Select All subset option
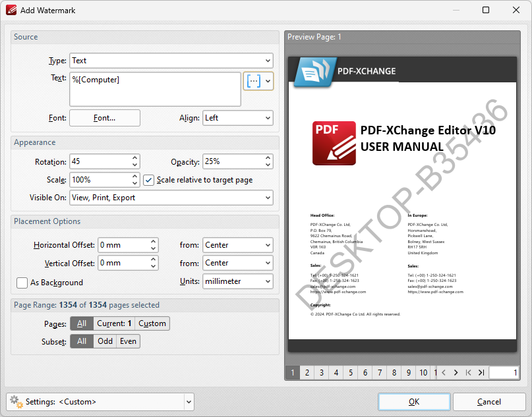532x417 pixels. (x=82, y=341)
